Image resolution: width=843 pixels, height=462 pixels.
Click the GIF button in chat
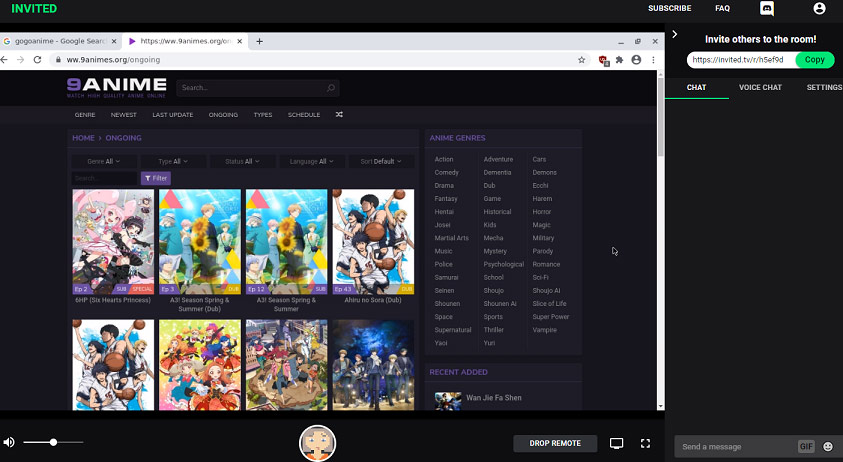pos(806,446)
